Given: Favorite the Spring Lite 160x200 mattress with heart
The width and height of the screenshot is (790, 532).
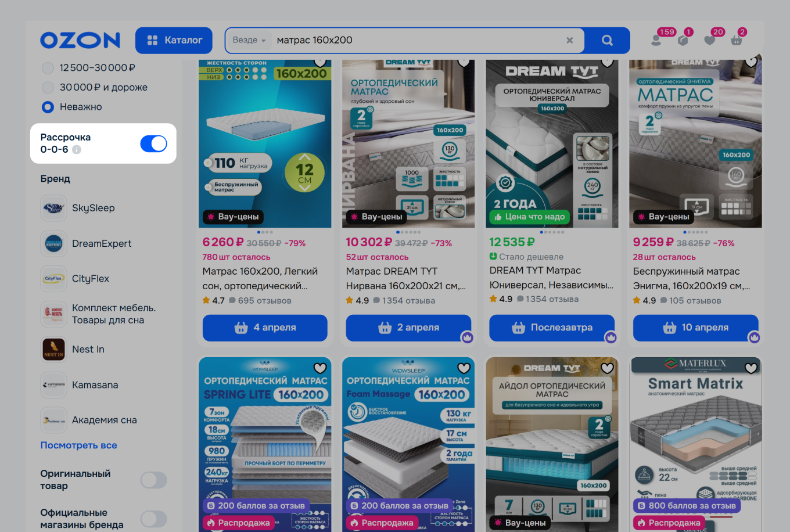Looking at the screenshot, I should 320,368.
